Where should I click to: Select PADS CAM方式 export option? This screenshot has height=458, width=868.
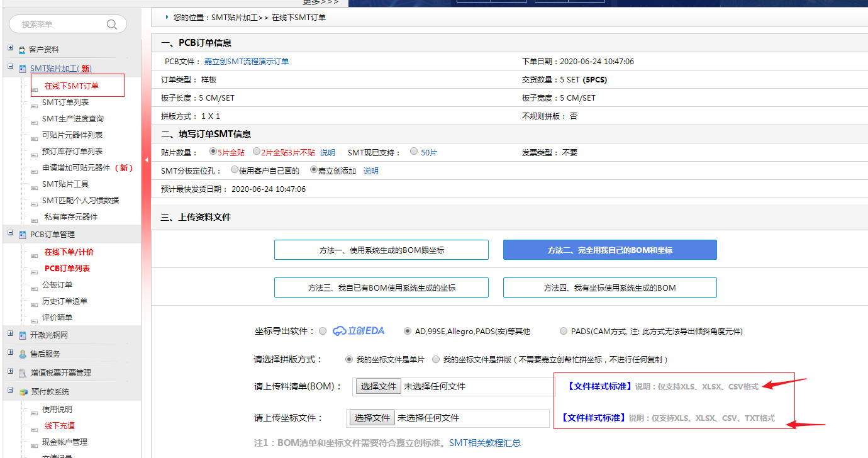click(564, 331)
